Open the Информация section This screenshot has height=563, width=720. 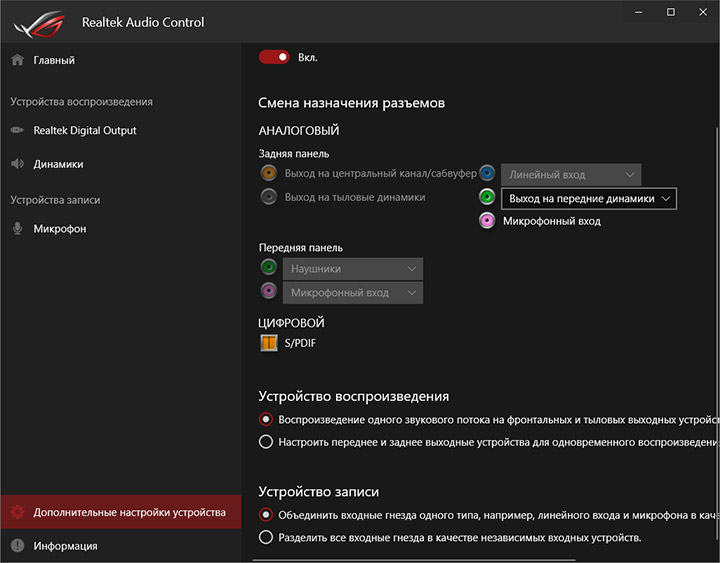(65, 546)
